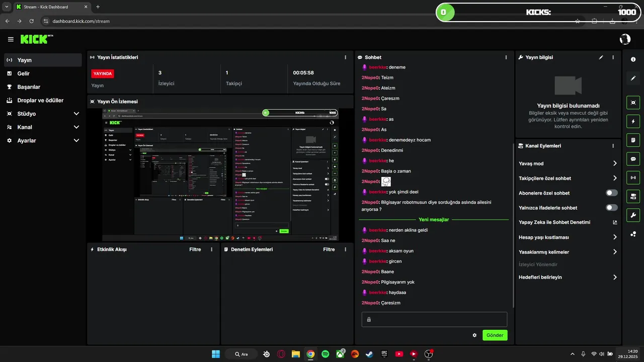Toggle broadcast stats icon in right rail
Screen dimensions: 644x362
coord(633,177)
